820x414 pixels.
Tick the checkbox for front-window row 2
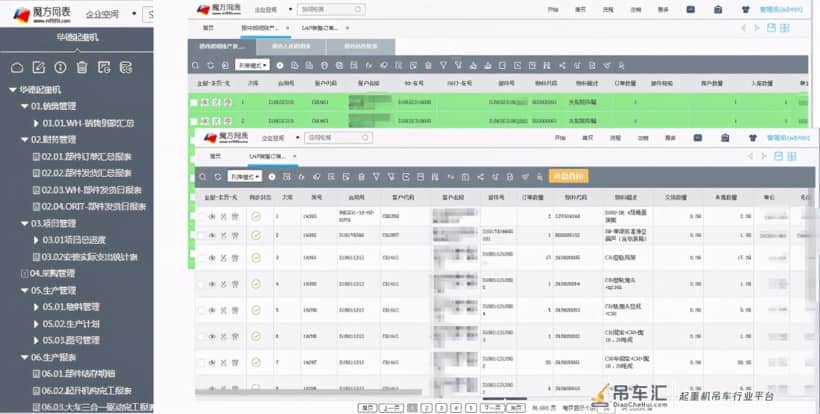(x=201, y=236)
